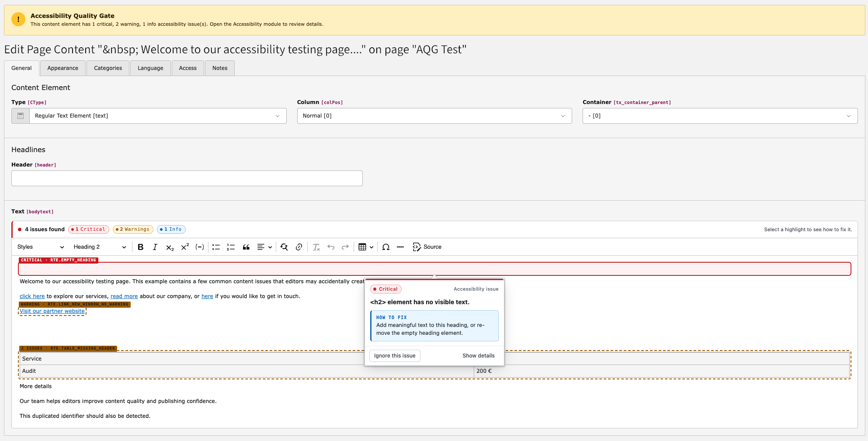Open the Column colPos dropdown
868x441 pixels.
tap(434, 116)
